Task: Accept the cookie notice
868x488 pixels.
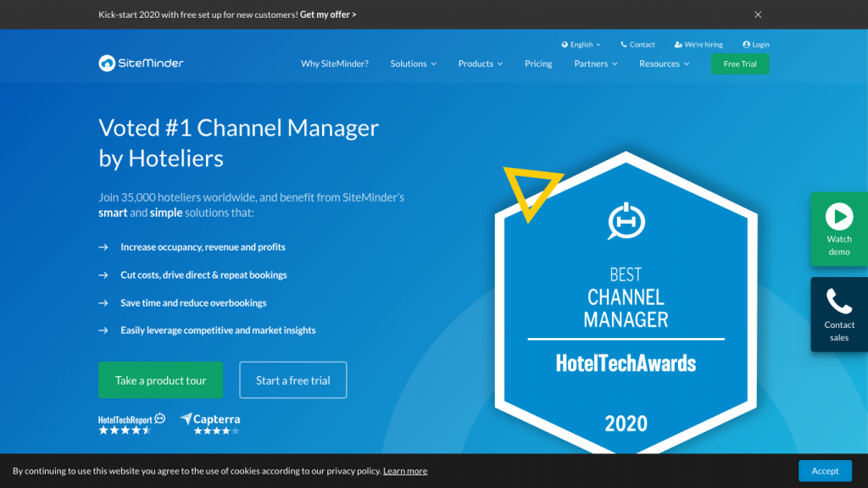Action: (x=825, y=471)
